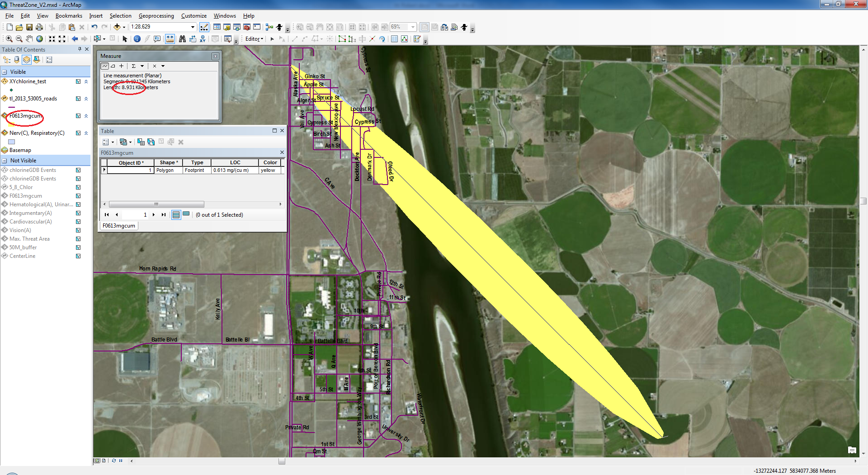This screenshot has height=475, width=868.
Task: Go to the next record in table
Action: click(154, 215)
